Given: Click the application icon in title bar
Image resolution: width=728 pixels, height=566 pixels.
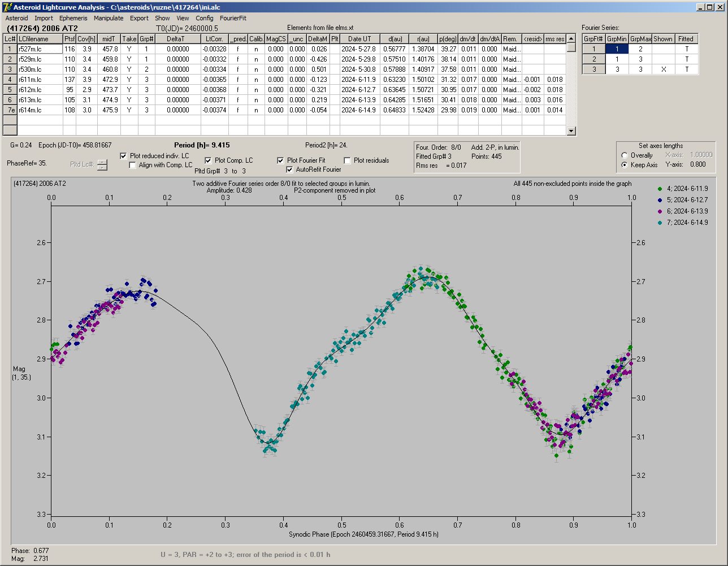Looking at the screenshot, I should click(x=7, y=7).
